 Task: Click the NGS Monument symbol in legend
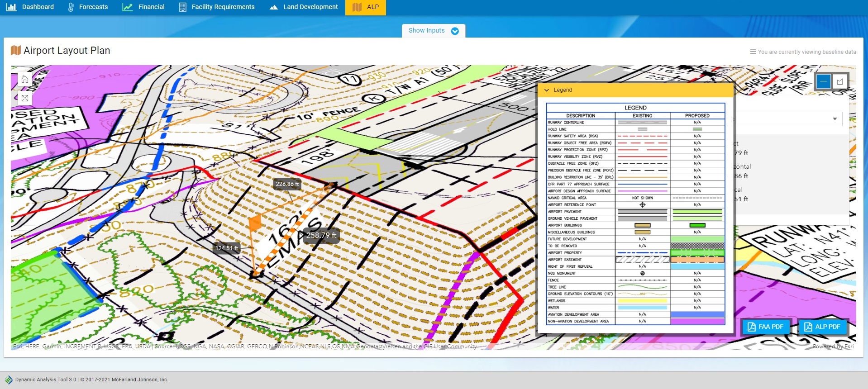click(642, 273)
